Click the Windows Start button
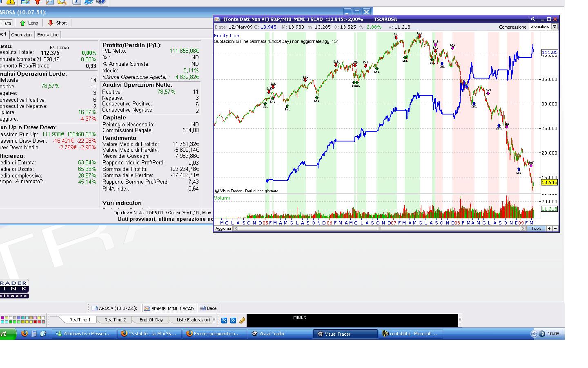588x368 pixels. click(7, 334)
